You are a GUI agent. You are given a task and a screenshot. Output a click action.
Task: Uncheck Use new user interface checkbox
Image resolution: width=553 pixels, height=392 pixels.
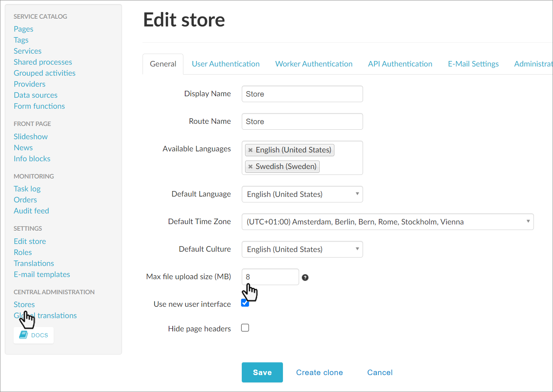(245, 303)
